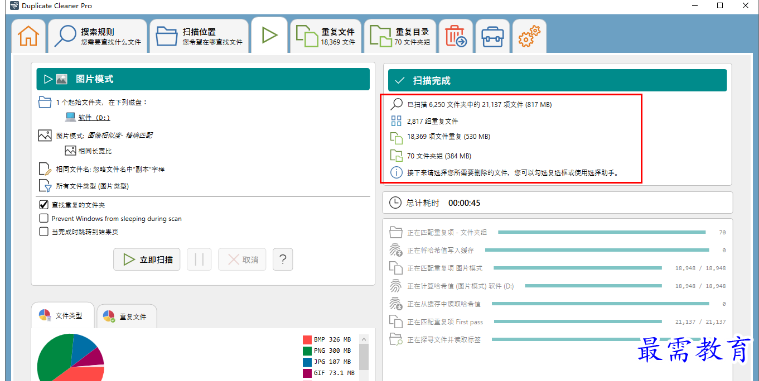759x381 pixels.
Task: Click fingerprint icon of write-hash-to-cache row
Action: (x=396, y=250)
